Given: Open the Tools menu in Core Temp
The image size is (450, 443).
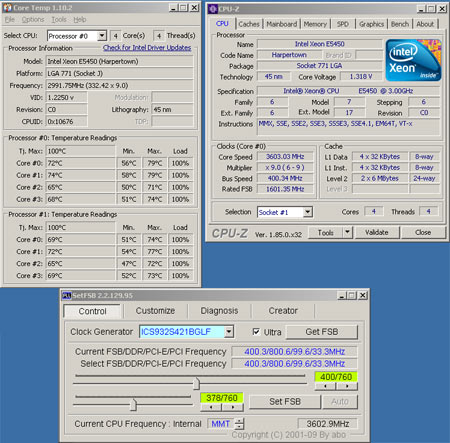Looking at the screenshot, I should pos(59,20).
